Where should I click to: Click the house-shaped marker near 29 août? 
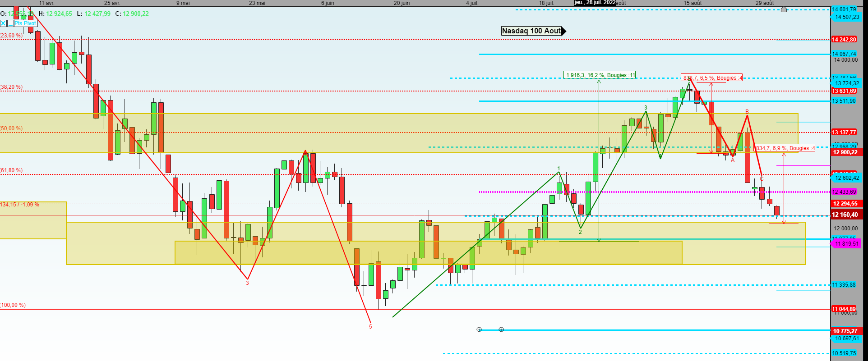(x=784, y=9)
